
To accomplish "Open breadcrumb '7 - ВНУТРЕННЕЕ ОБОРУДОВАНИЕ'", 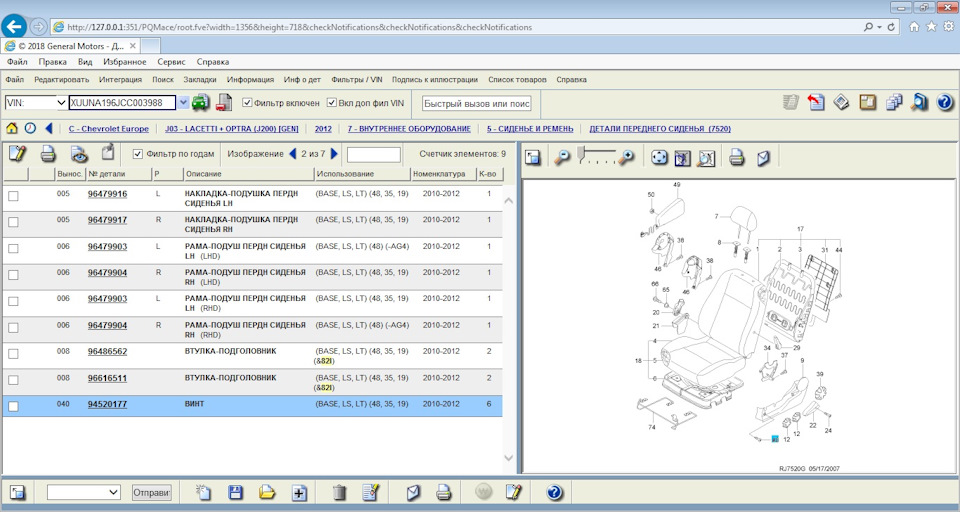I will click(x=409, y=129).
